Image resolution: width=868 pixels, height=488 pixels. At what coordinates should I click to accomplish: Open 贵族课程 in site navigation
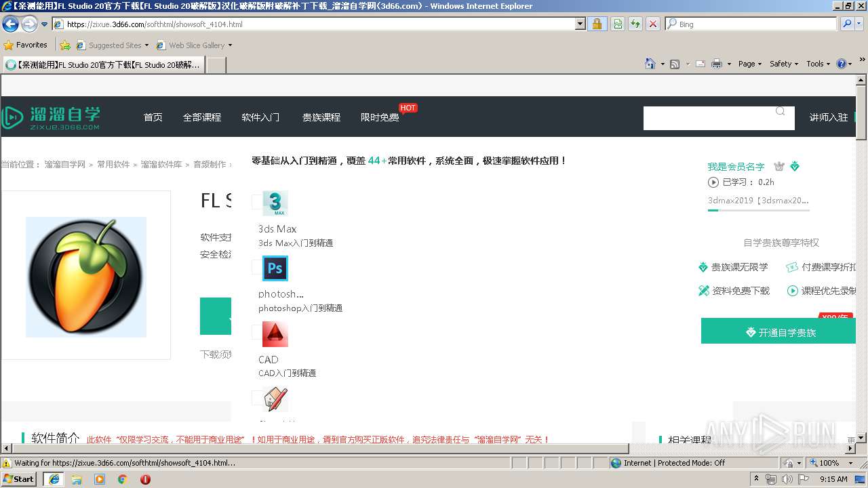coord(321,117)
